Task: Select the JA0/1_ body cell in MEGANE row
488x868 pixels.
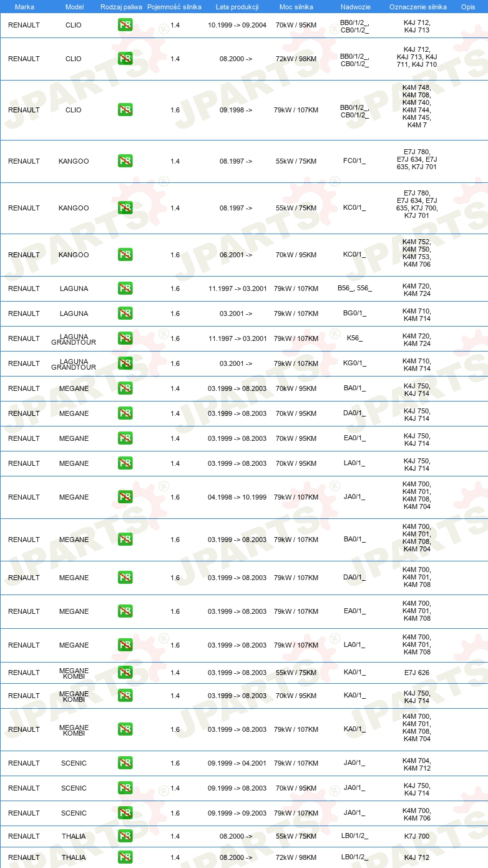Action: point(354,497)
